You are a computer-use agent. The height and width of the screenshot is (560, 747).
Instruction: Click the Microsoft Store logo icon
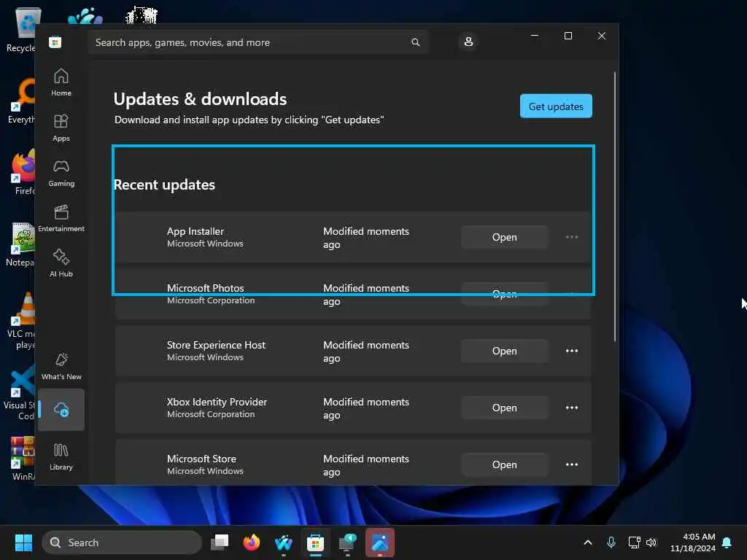[55, 42]
